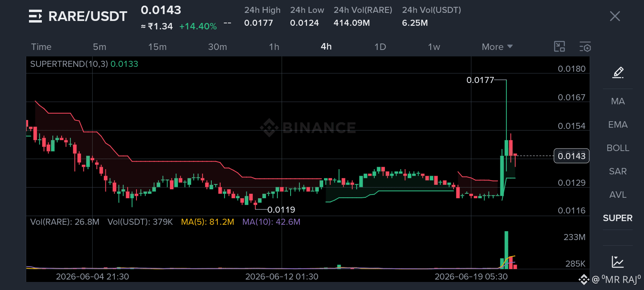644x290 pixels.
Task: Click the Binance logo beside the author tag
Action: pos(584,279)
